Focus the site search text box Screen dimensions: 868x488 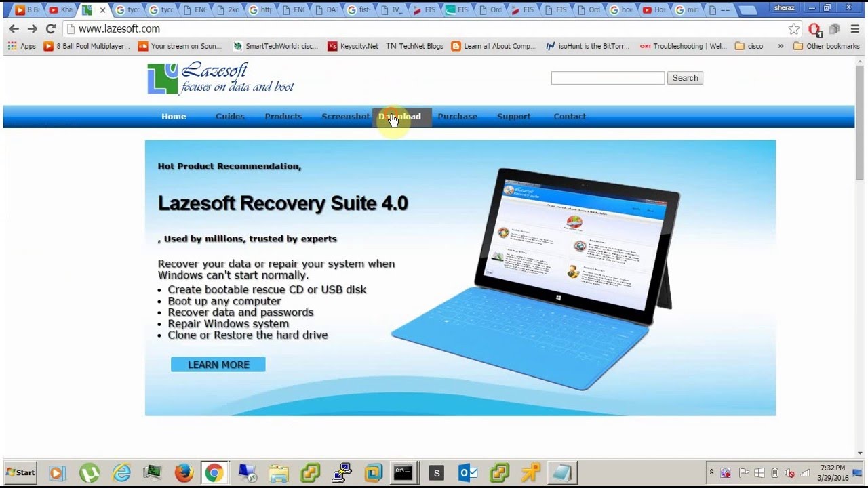608,78
